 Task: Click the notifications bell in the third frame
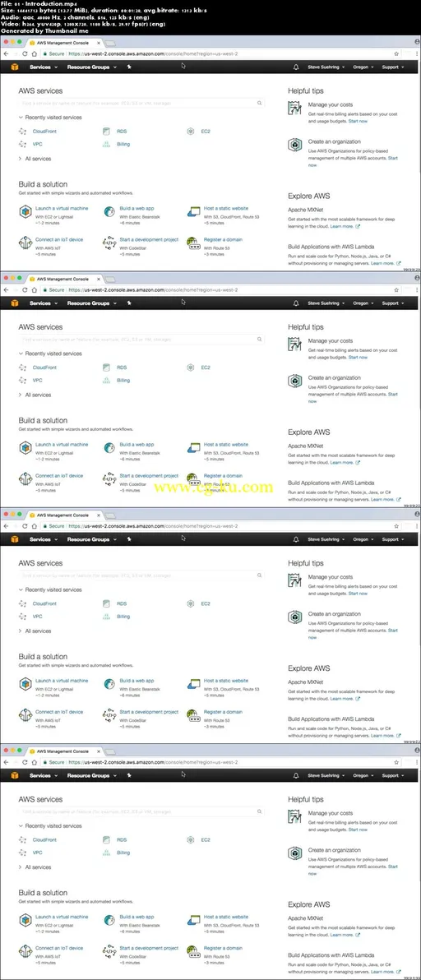[x=296, y=539]
